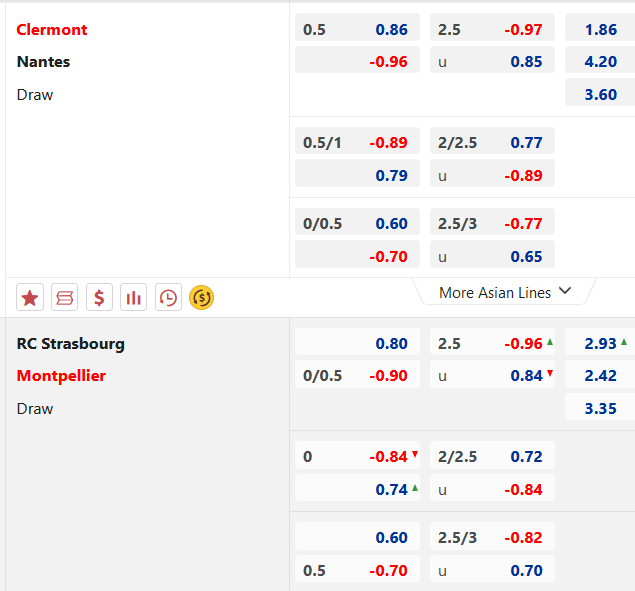Pick Nantes win odds 4.20
The width and height of the screenshot is (635, 591).
[x=600, y=60]
